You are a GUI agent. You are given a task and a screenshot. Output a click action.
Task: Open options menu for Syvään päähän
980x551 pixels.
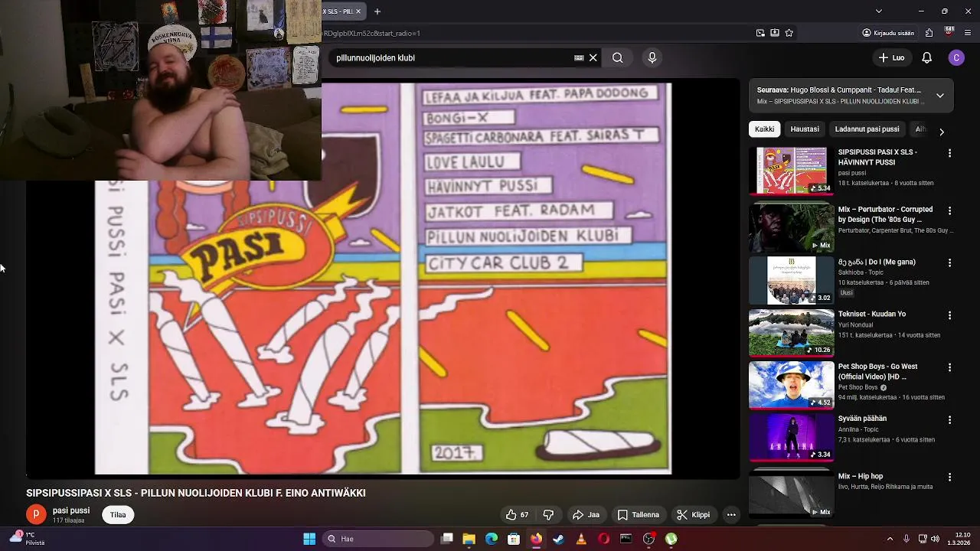coord(949,420)
